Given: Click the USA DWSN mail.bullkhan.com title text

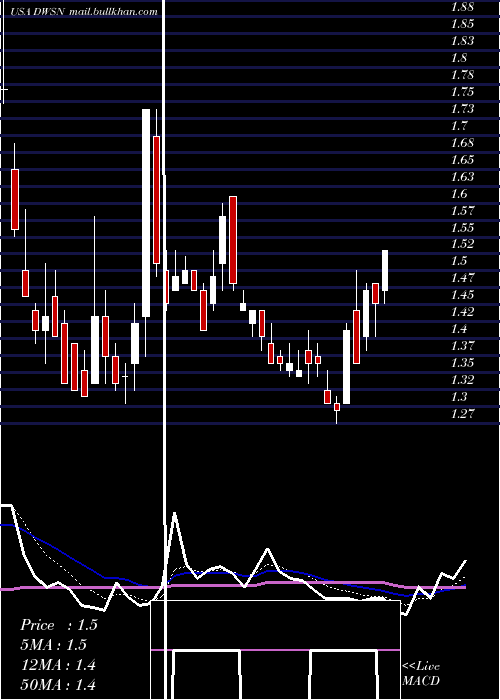Looking at the screenshot, I should pyautogui.click(x=84, y=12).
